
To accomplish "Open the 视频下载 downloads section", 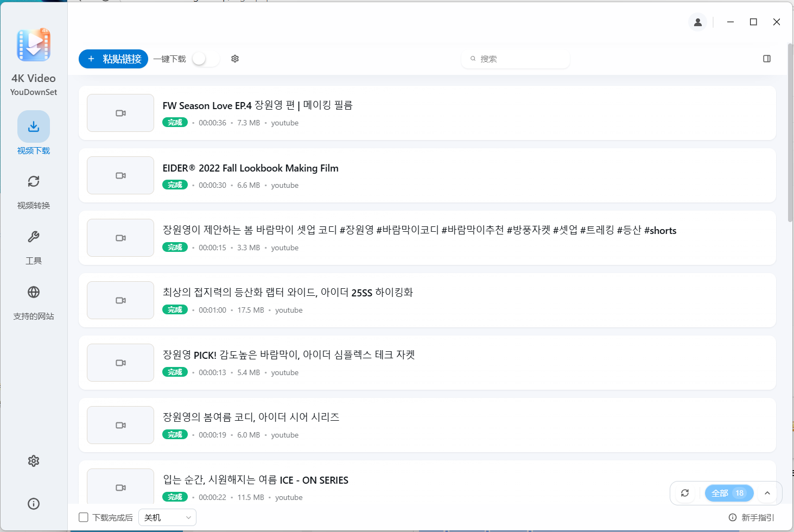I will click(33, 133).
